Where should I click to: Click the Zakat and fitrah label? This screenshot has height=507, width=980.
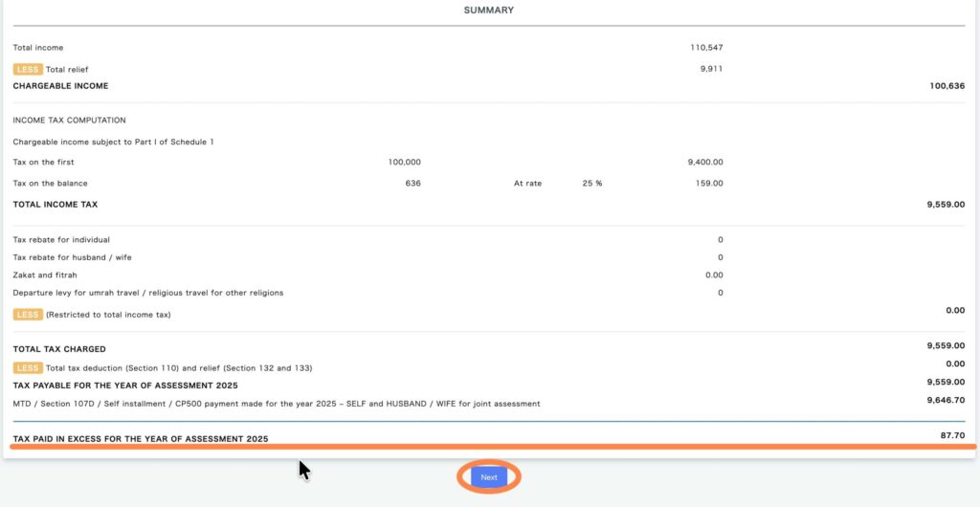click(x=43, y=275)
